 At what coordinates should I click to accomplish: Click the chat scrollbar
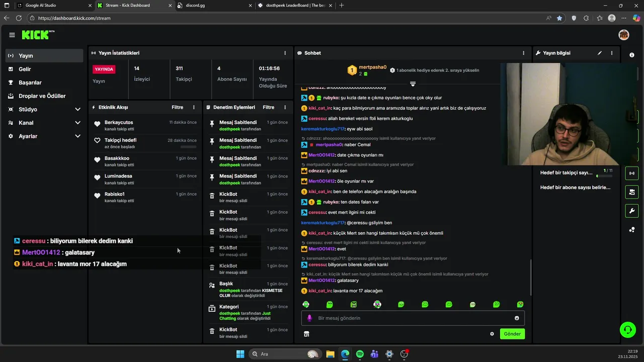pyautogui.click(x=530, y=277)
